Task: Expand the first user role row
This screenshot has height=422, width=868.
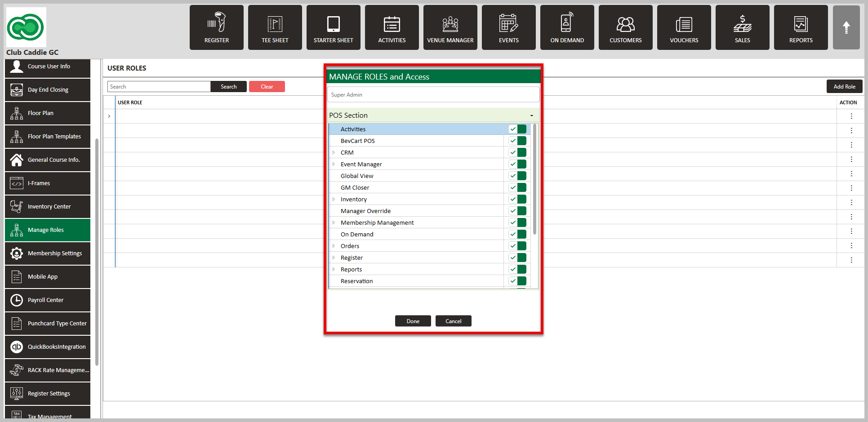Action: [109, 116]
